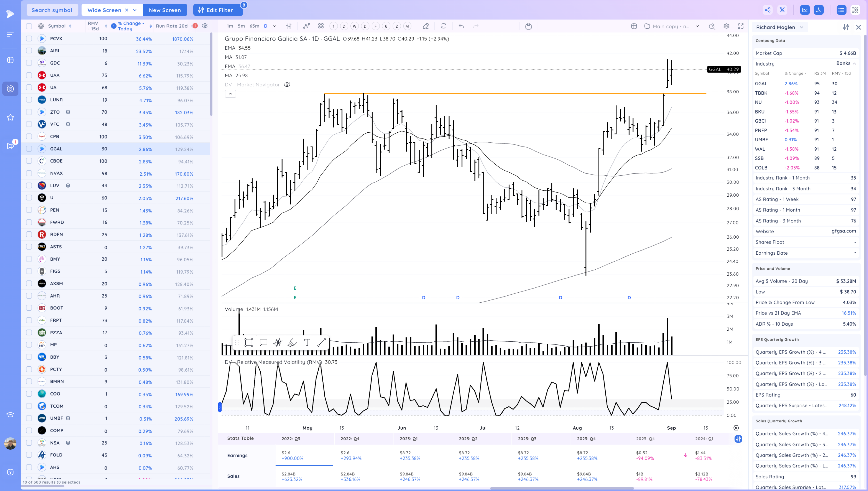Open the indicators icon in chart toolbar
The height and width of the screenshot is (491, 868).
point(306,26)
